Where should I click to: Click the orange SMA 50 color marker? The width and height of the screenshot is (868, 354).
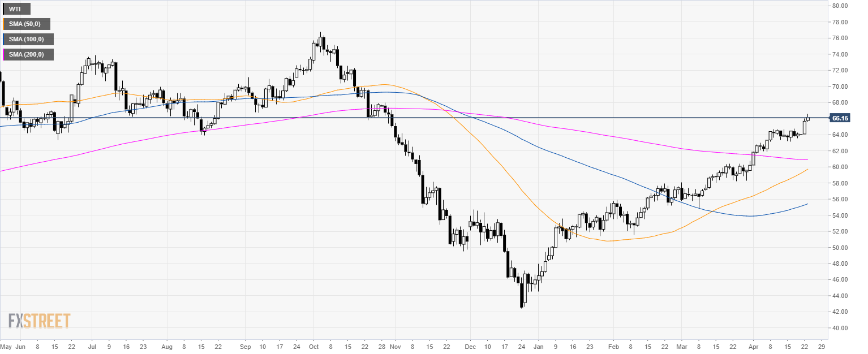click(x=3, y=24)
